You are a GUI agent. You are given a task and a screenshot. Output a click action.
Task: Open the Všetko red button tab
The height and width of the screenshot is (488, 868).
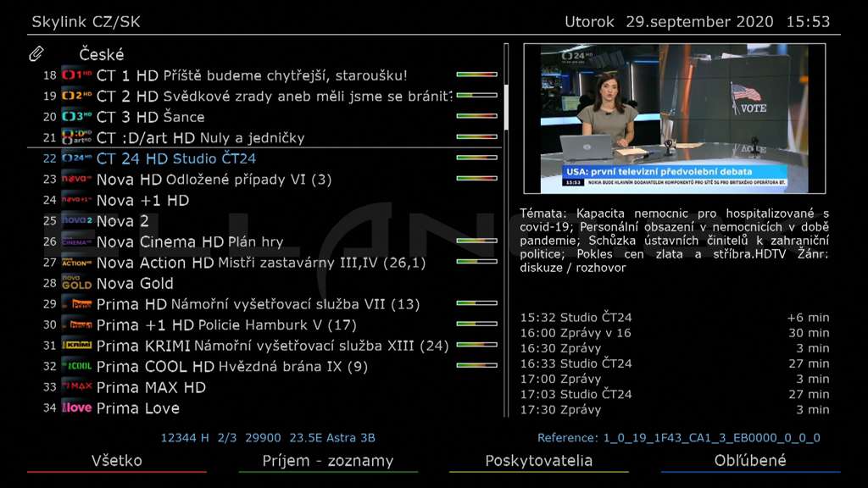(x=117, y=462)
